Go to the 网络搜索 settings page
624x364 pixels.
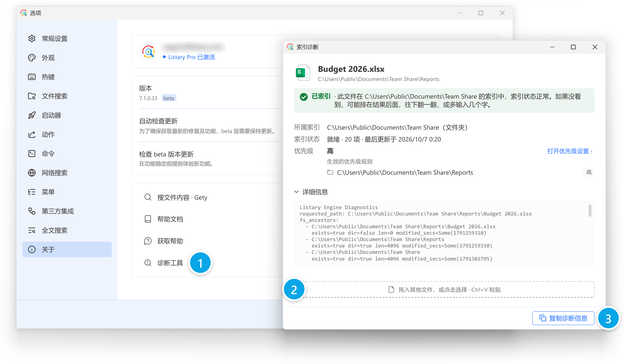pyautogui.click(x=67, y=173)
